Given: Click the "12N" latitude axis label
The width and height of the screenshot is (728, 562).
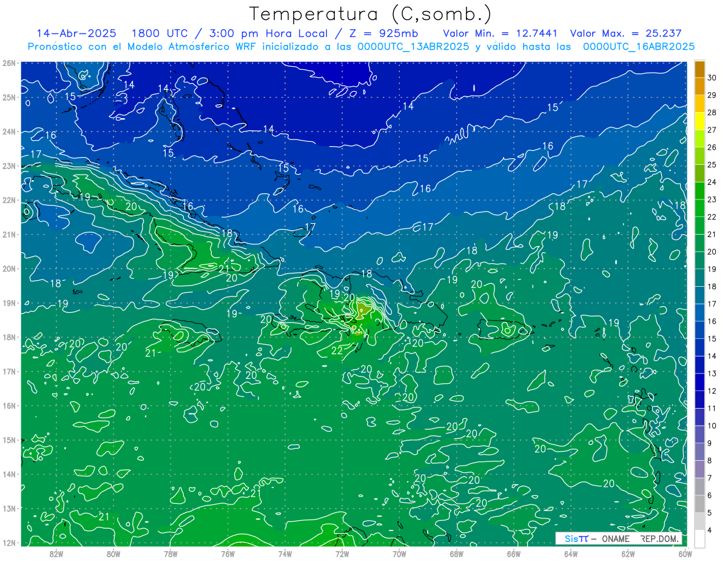Looking at the screenshot, I should coord(9,543).
